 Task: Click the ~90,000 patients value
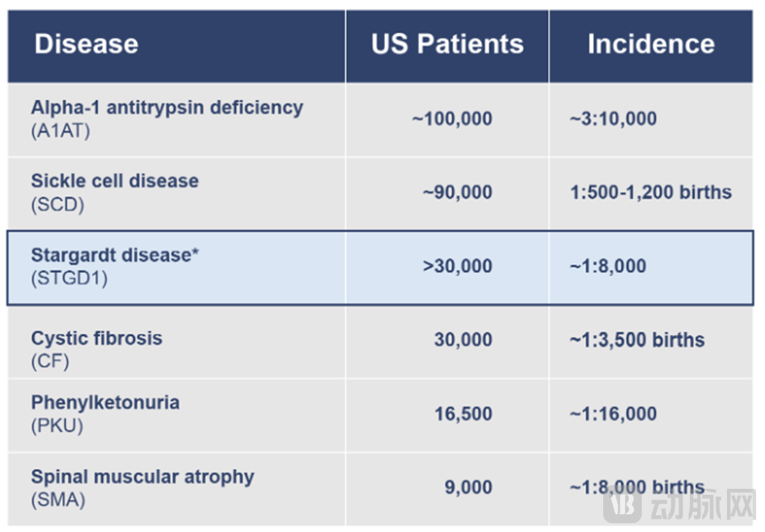pyautogui.click(x=457, y=192)
